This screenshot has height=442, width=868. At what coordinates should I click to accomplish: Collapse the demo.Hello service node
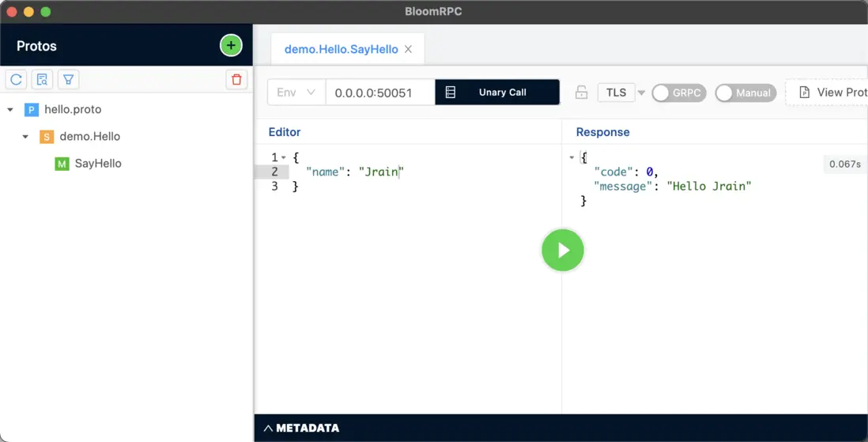[25, 136]
